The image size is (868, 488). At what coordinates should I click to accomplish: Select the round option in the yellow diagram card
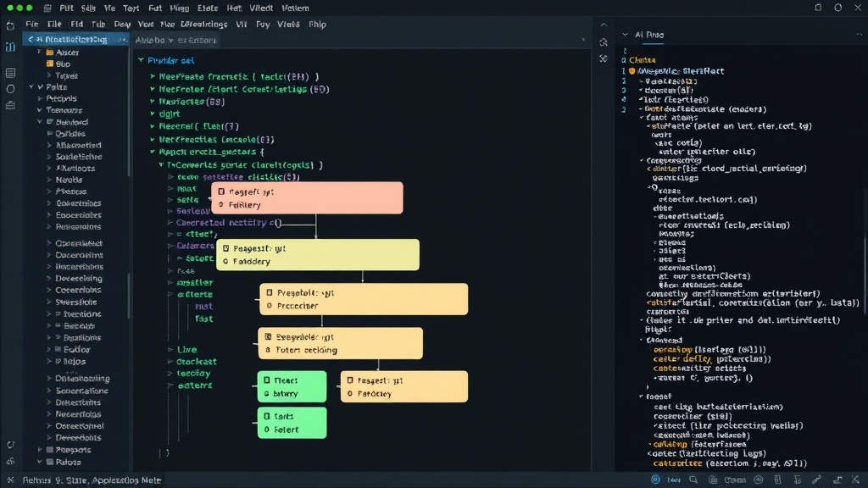[x=225, y=262]
